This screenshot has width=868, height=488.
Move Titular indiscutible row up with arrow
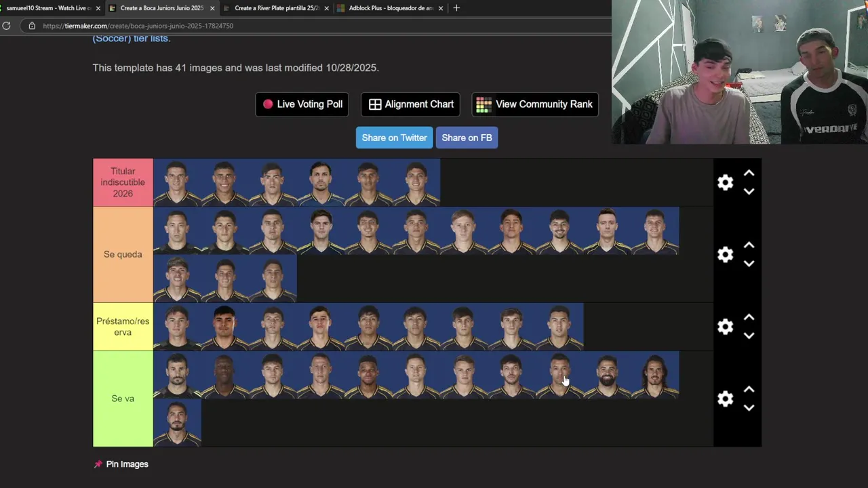749,174
